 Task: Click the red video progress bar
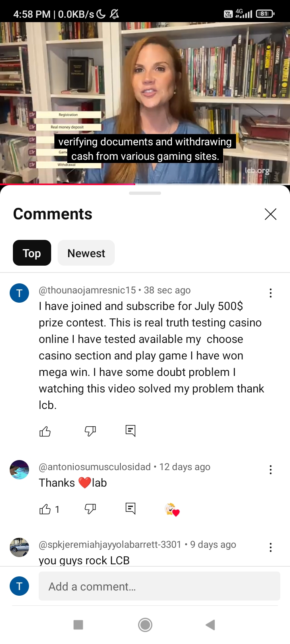click(67, 184)
